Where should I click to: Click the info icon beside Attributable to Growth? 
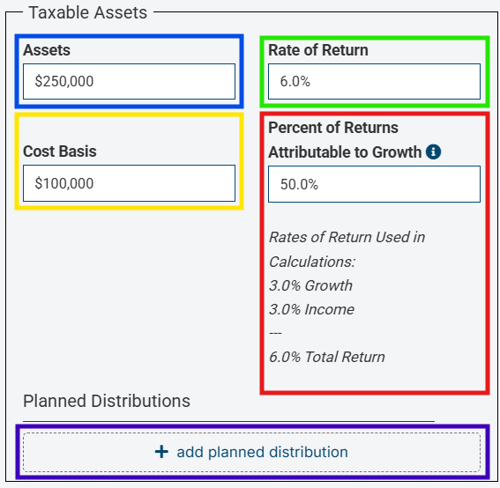pos(433,152)
